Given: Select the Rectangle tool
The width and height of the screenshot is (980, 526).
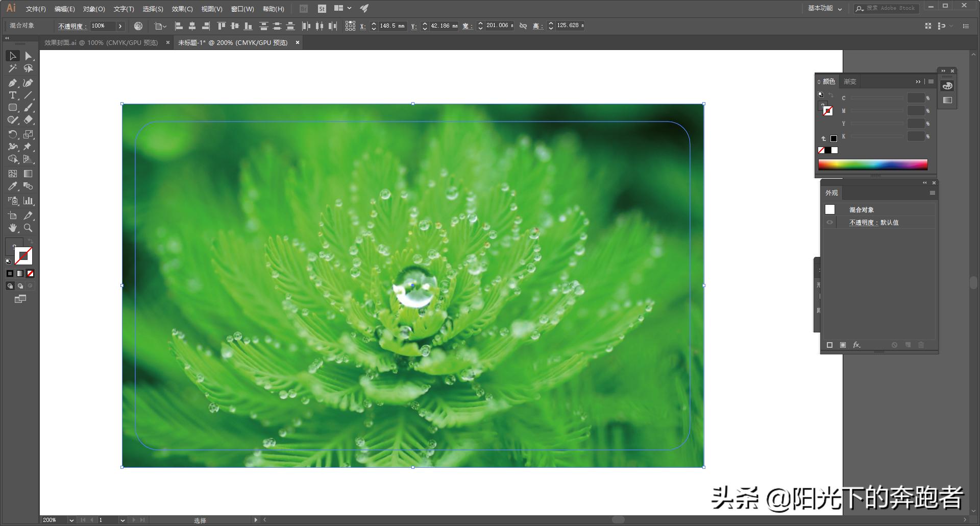Looking at the screenshot, I should point(13,107).
